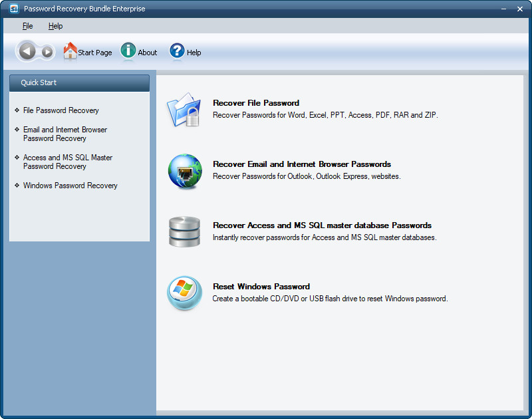532x419 pixels.
Task: Open the Help menu in menu bar
Action: tap(55, 26)
